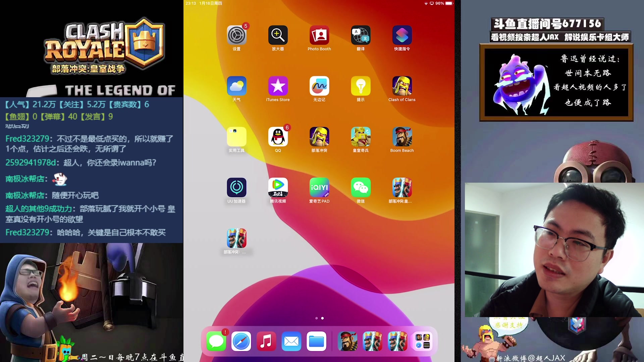The width and height of the screenshot is (644, 362).
Task: Open Safari in the dock
Action: [x=241, y=341]
